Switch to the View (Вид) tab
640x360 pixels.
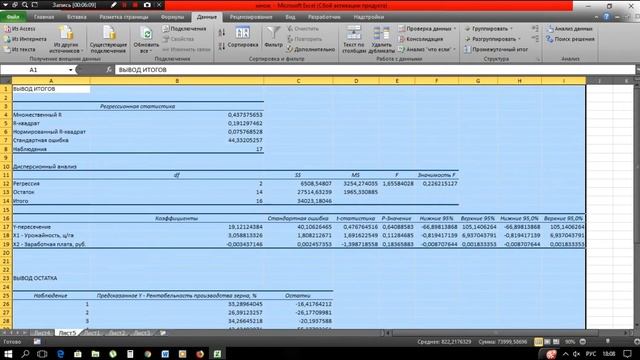tap(290, 17)
